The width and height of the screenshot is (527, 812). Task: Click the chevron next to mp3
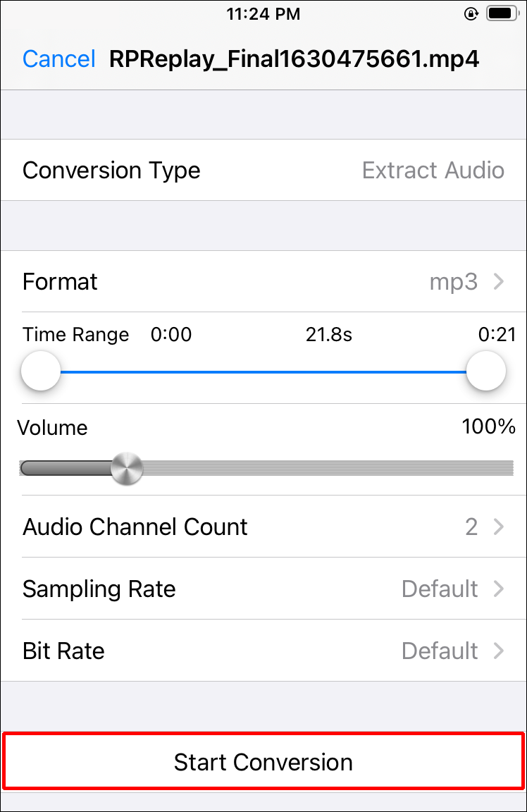[499, 282]
